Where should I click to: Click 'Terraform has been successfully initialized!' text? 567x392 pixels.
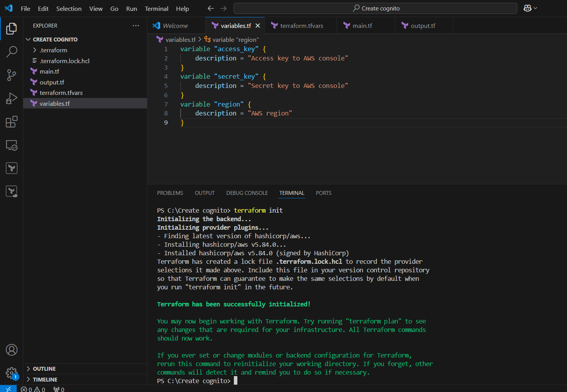tap(233, 304)
